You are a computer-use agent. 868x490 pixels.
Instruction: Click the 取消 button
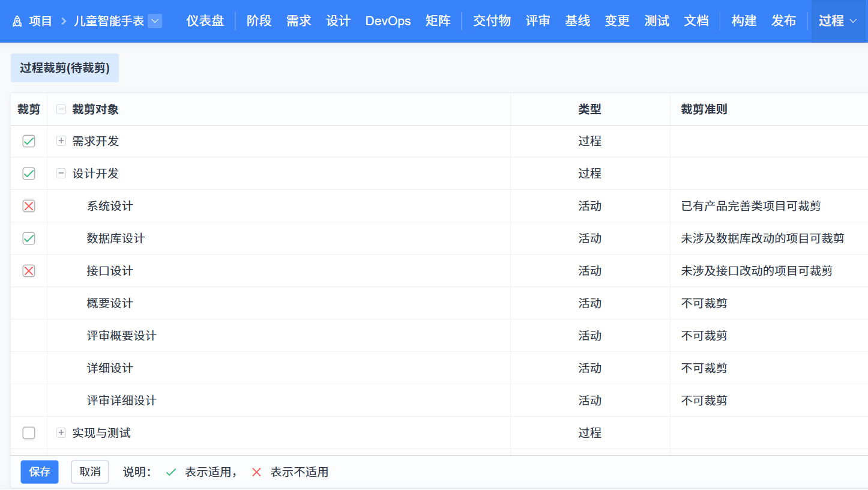(x=90, y=472)
